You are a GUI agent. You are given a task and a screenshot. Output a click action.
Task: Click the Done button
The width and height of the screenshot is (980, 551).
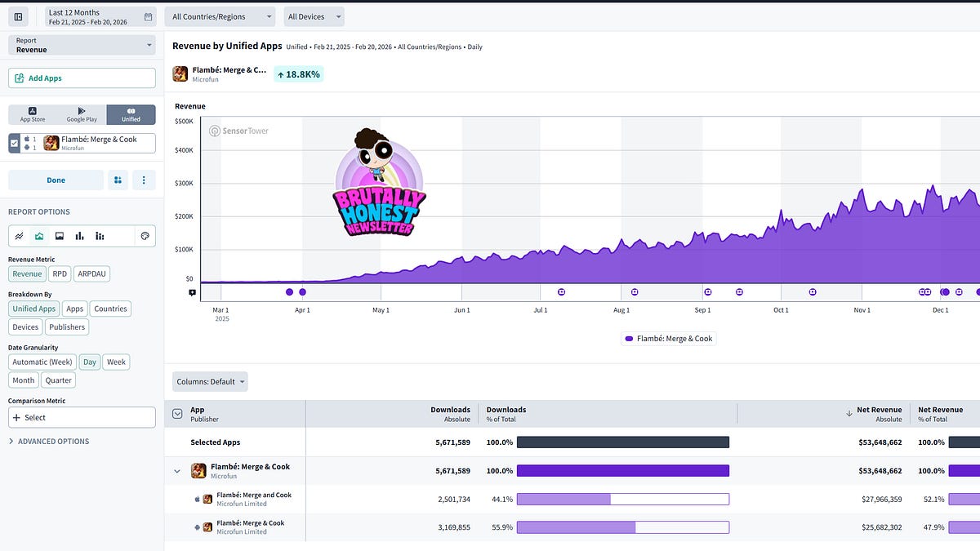click(56, 180)
